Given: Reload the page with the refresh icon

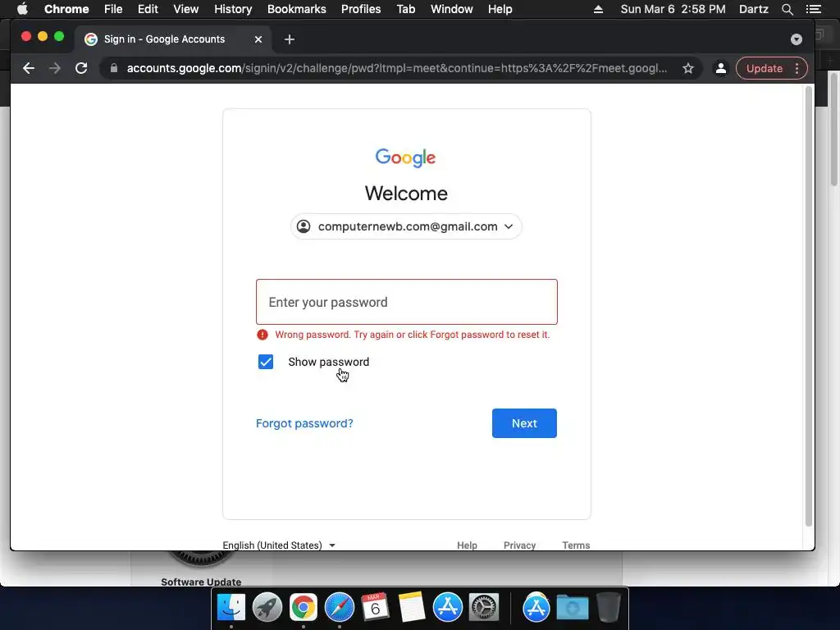Looking at the screenshot, I should tap(81, 68).
